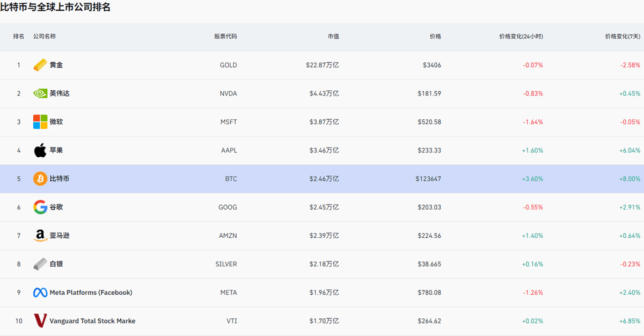The width and height of the screenshot is (644, 336).
Task: Click the Microsoft price $520.58
Action: point(429,122)
